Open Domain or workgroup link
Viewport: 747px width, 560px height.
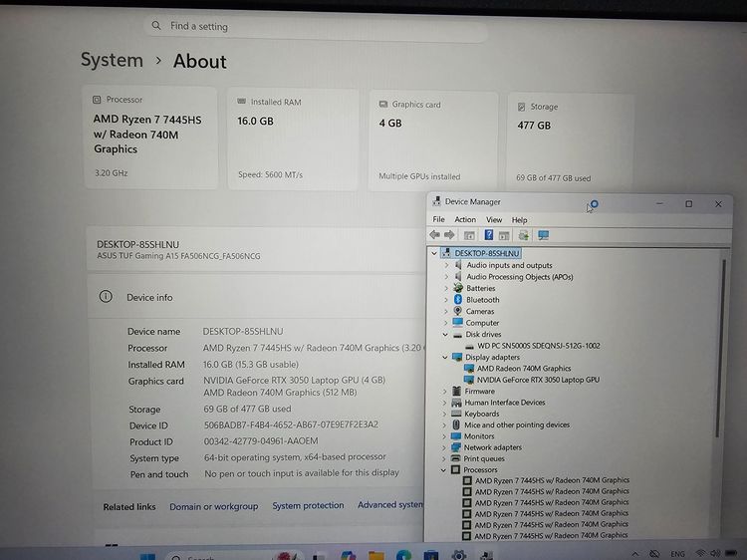(x=213, y=506)
